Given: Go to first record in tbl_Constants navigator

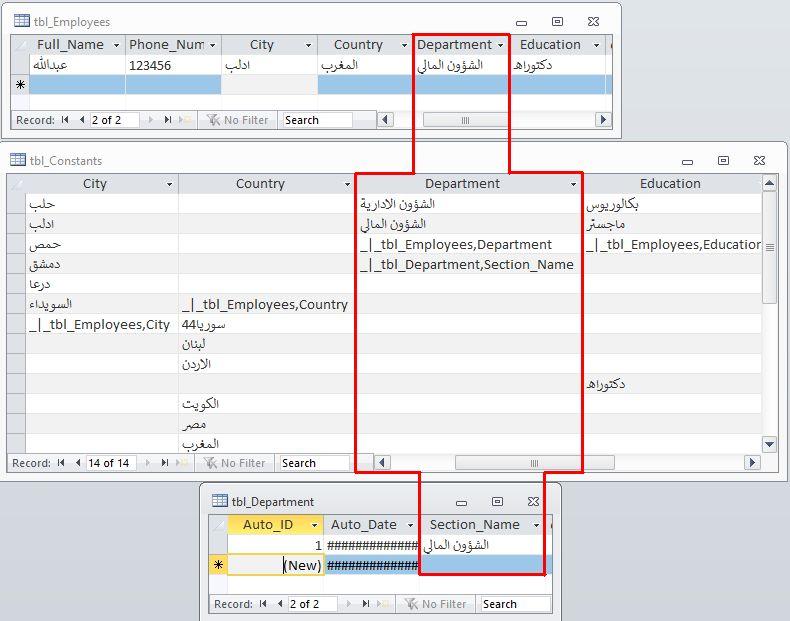Looking at the screenshot, I should coord(62,463).
